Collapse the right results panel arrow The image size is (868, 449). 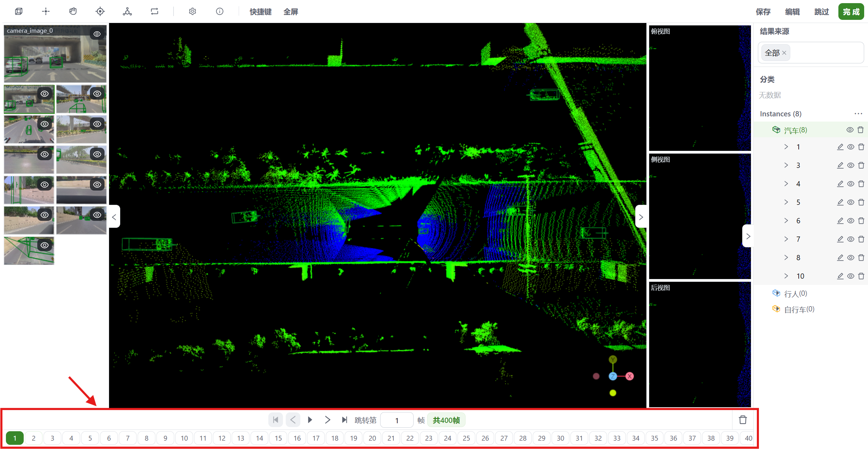748,236
